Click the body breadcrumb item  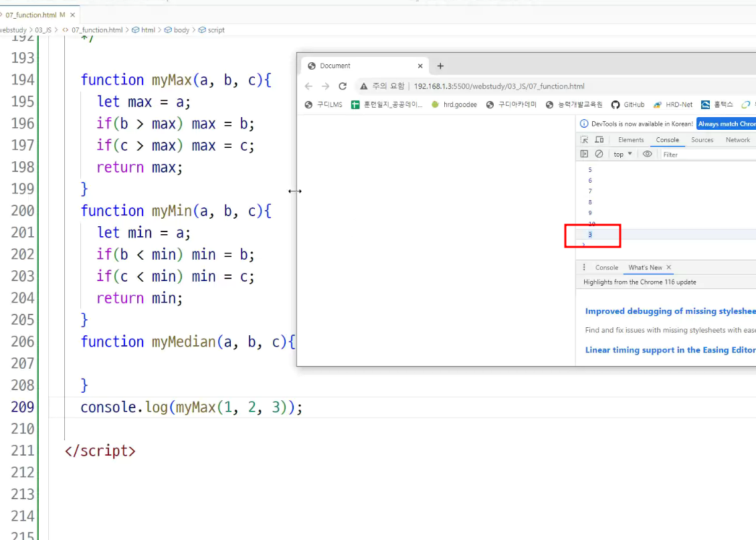pos(177,30)
